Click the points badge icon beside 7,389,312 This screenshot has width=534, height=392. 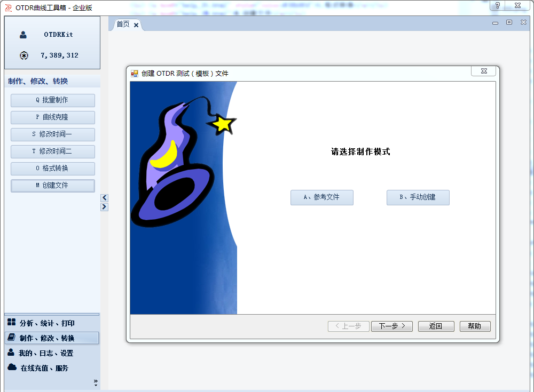click(x=23, y=55)
